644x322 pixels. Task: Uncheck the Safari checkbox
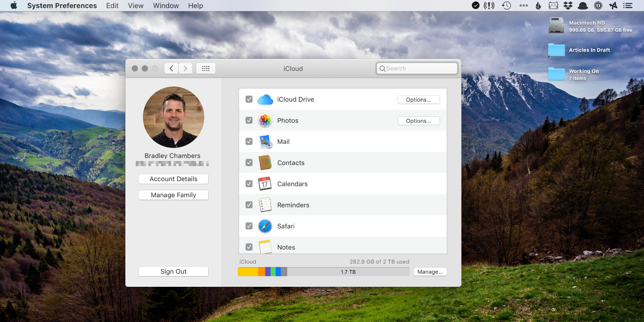(249, 226)
